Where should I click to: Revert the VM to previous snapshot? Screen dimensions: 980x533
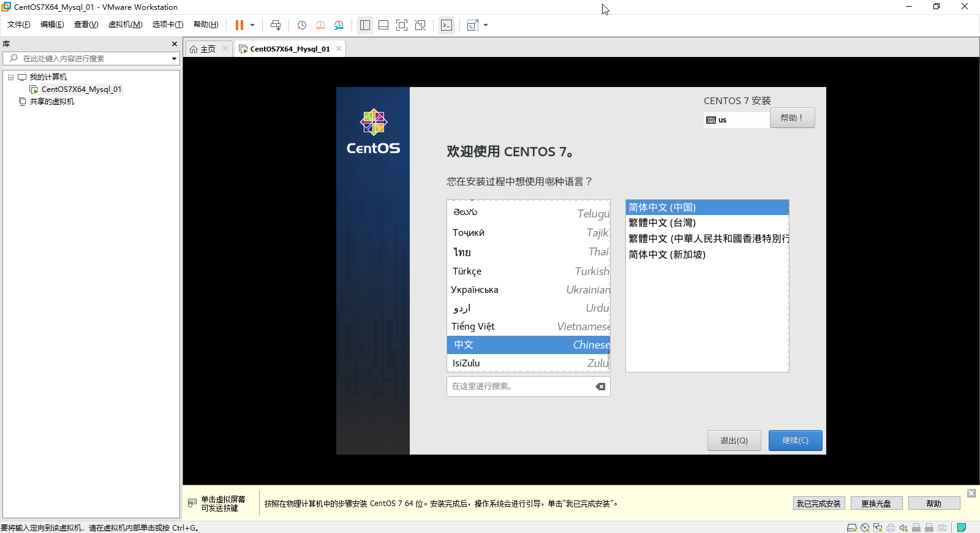pos(320,25)
